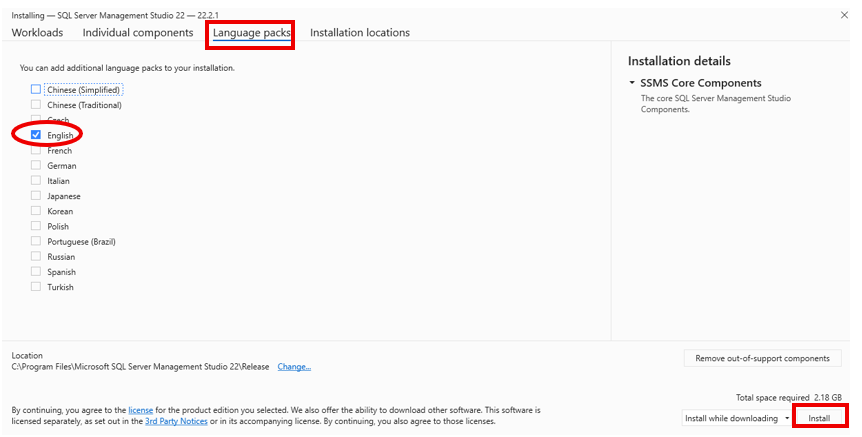Select the Japanese language checkbox
862x437 pixels.
tap(36, 196)
